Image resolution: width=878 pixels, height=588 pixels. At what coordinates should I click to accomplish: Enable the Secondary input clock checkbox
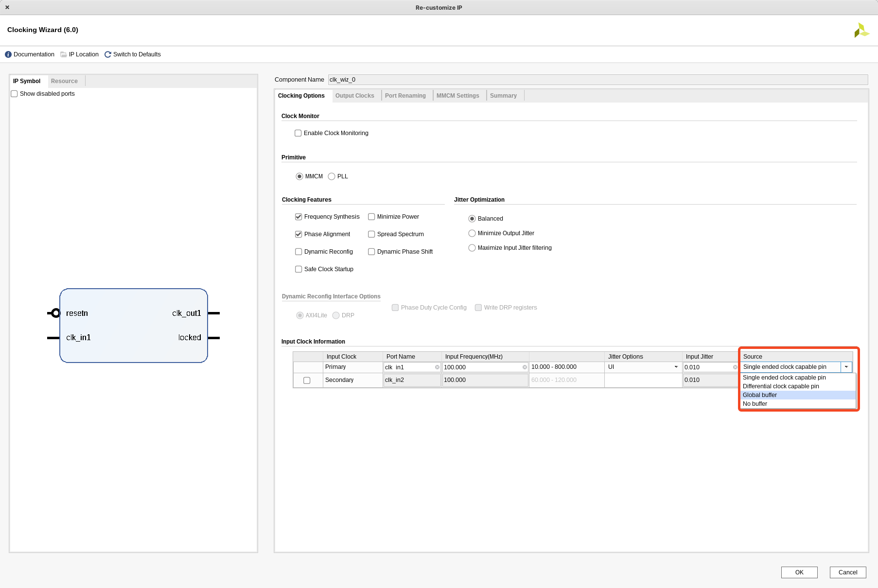(307, 380)
